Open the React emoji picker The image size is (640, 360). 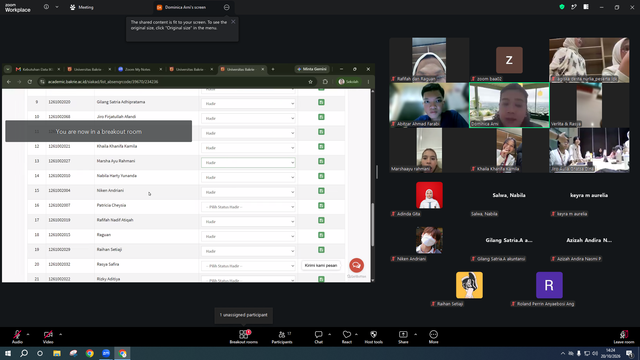coord(347,337)
